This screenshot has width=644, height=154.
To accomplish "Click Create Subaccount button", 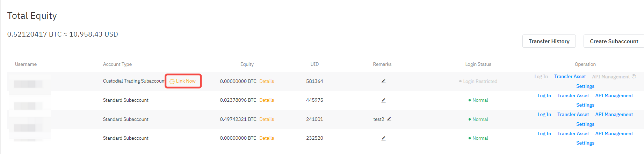I will coord(614,41).
